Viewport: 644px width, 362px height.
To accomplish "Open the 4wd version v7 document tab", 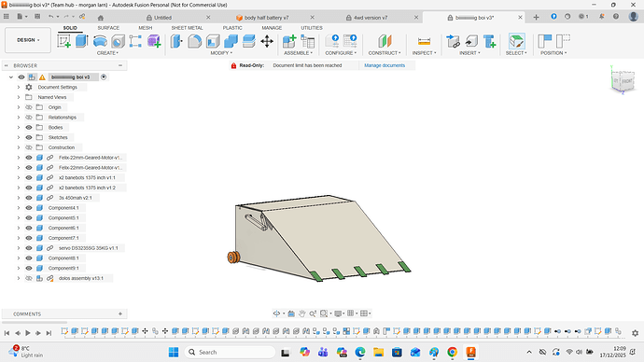I will click(371, 18).
